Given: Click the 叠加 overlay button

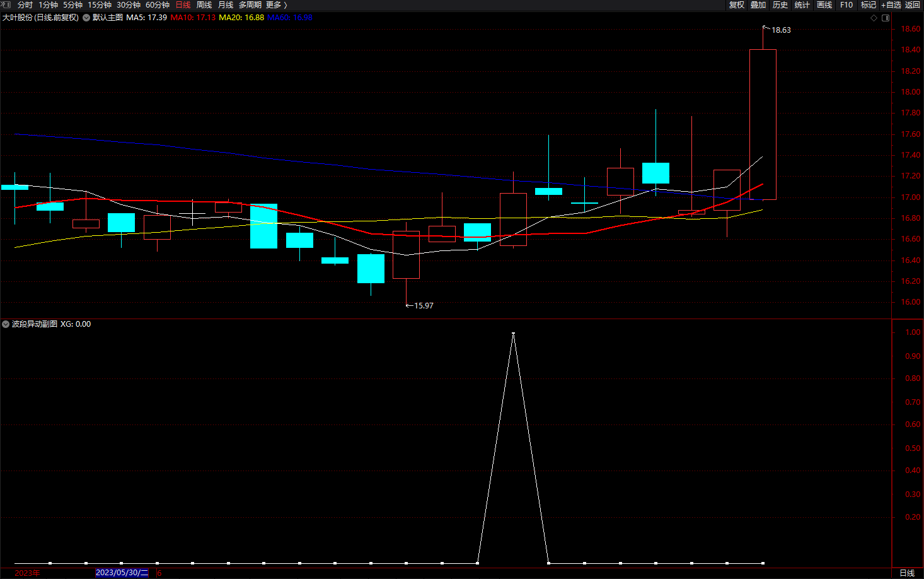Looking at the screenshot, I should coord(758,5).
